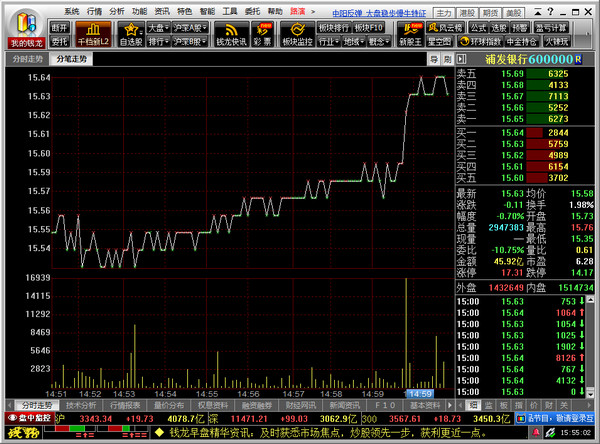
Task: Click the 新股王 toolbar icon
Action: click(x=407, y=32)
